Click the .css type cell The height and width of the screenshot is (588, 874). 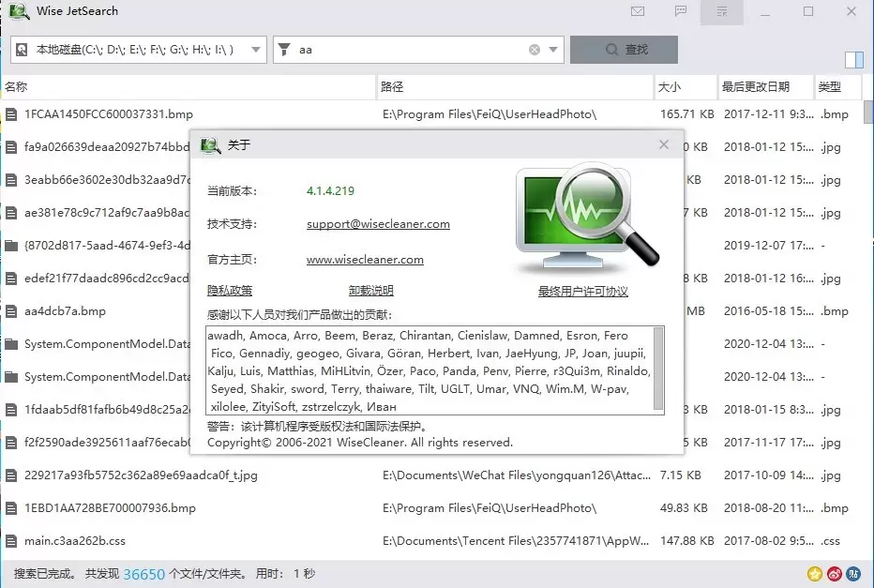[830, 540]
